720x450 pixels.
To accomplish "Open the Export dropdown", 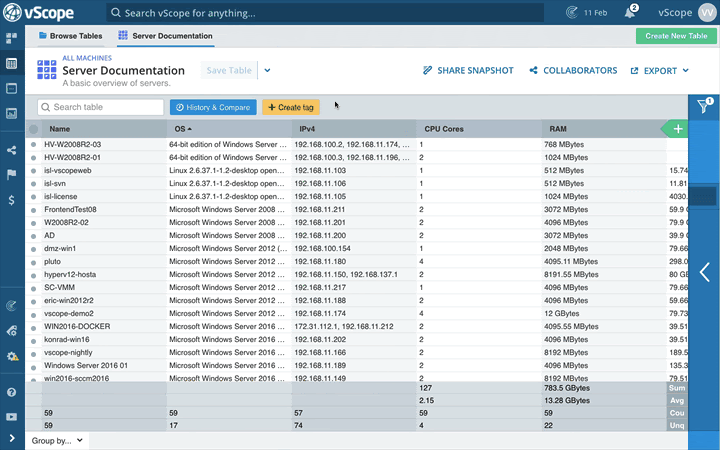I will [x=660, y=70].
